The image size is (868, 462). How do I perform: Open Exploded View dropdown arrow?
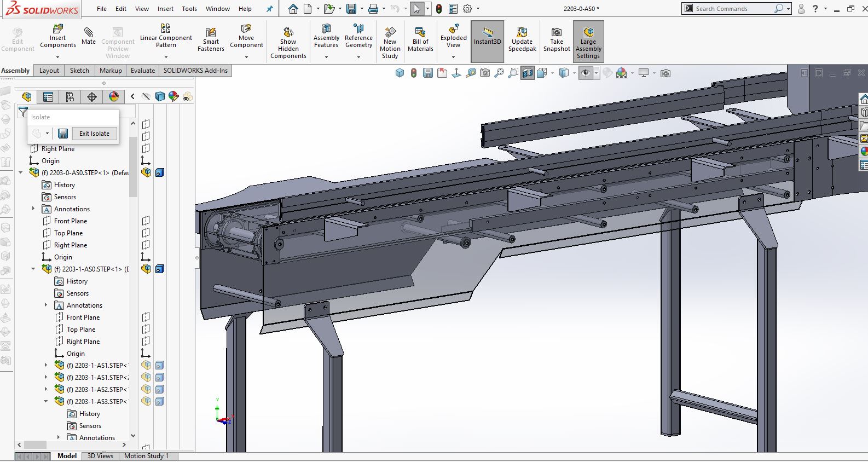pyautogui.click(x=454, y=57)
